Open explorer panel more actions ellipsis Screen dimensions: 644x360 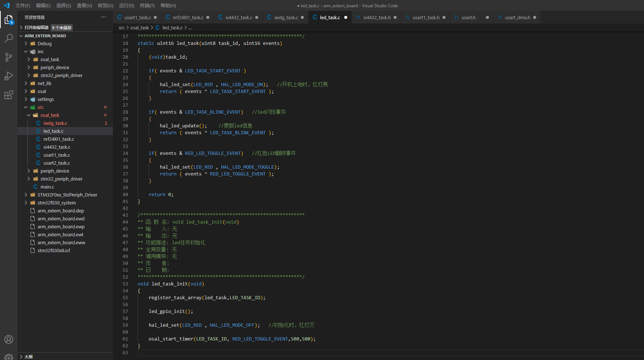(104, 17)
